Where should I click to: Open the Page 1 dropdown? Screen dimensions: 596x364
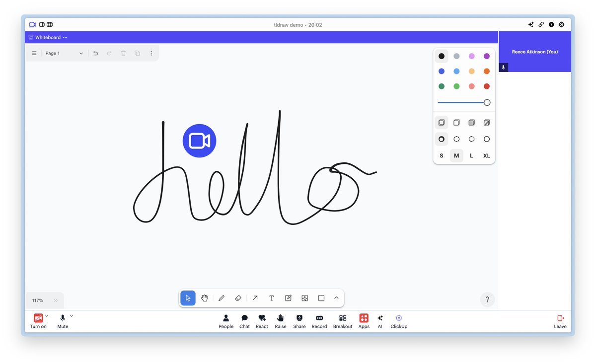[x=64, y=53]
